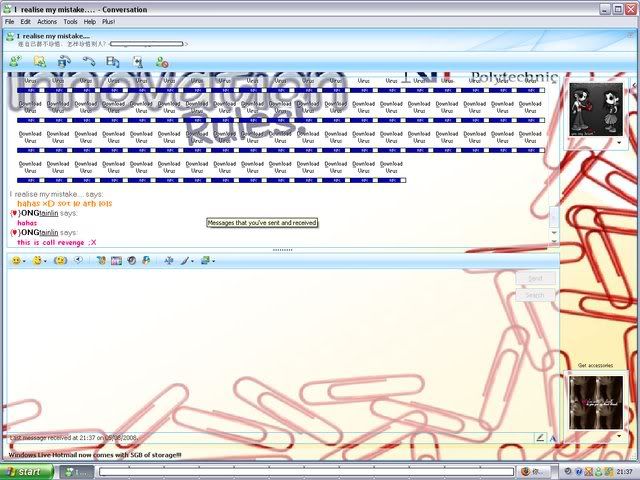The width and height of the screenshot is (640, 480).
Task: Open the Actions menu
Action: tap(47, 22)
